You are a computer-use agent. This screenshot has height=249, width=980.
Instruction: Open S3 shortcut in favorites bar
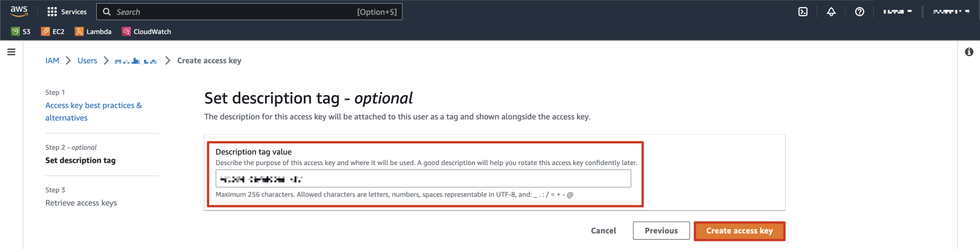(21, 31)
